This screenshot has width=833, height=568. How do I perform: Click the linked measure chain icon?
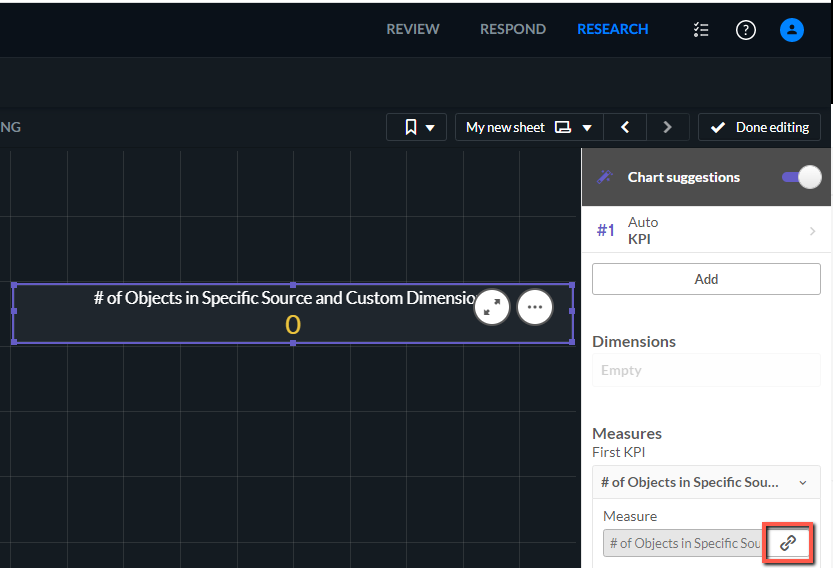(787, 542)
